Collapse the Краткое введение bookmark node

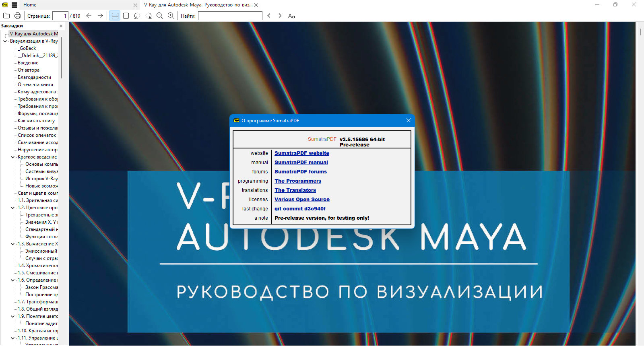click(13, 157)
